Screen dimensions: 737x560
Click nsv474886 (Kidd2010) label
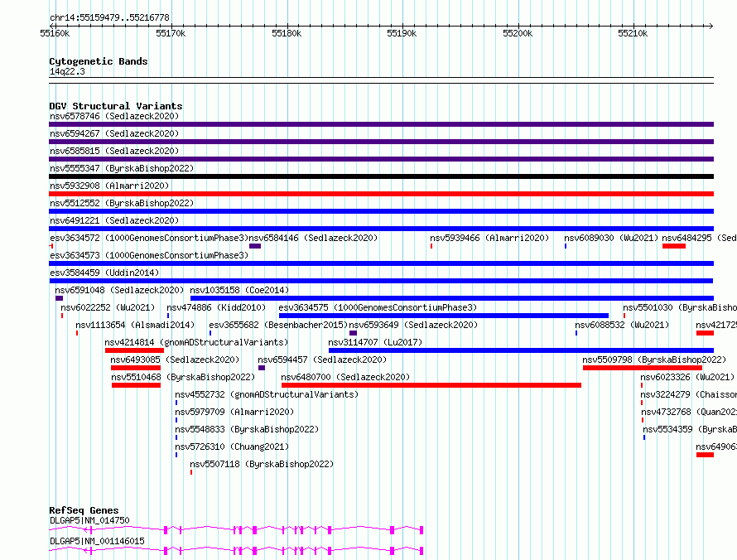[216, 307]
